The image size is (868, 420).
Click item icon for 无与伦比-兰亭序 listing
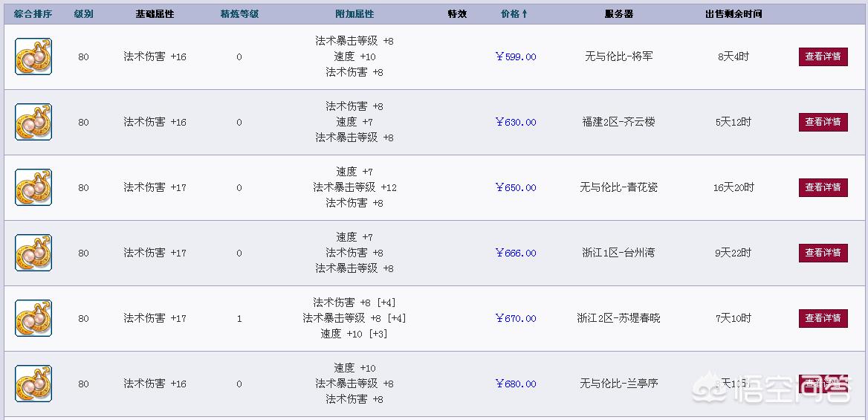(x=33, y=384)
